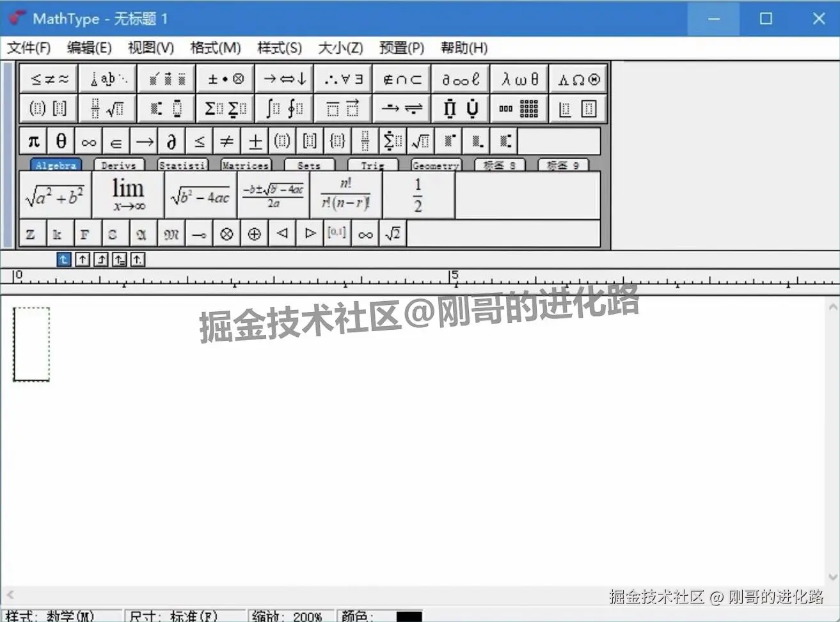Insert the √(a²+b²) expression
This screenshot has height=622, width=840.
click(55, 195)
